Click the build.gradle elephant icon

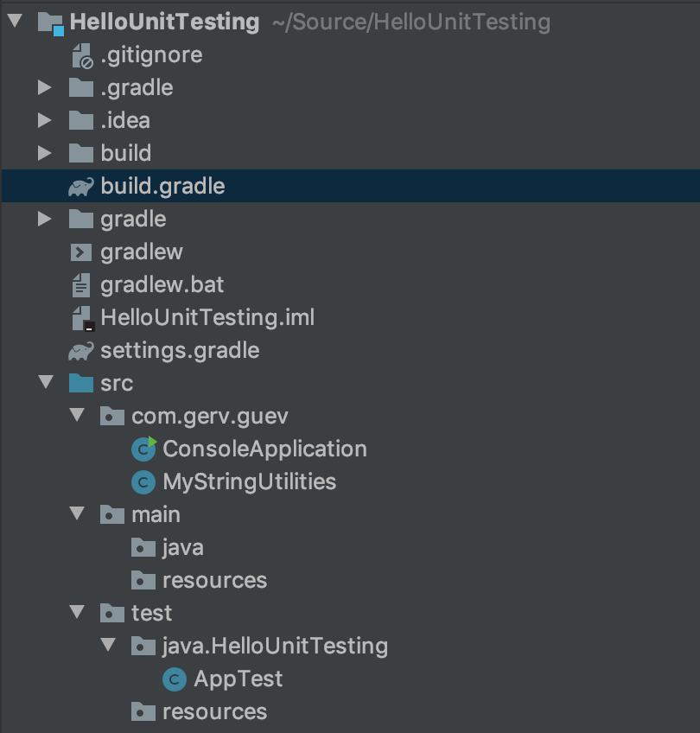coord(81,187)
